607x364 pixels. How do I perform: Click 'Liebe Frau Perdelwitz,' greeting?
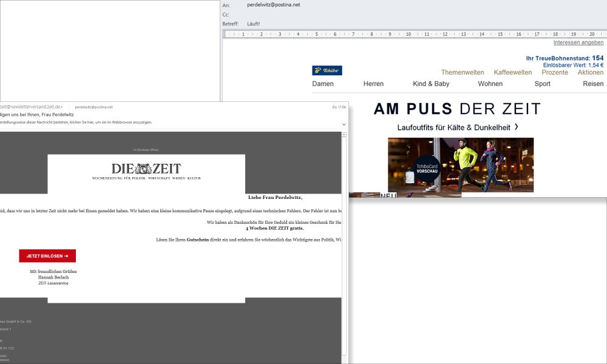(x=275, y=197)
